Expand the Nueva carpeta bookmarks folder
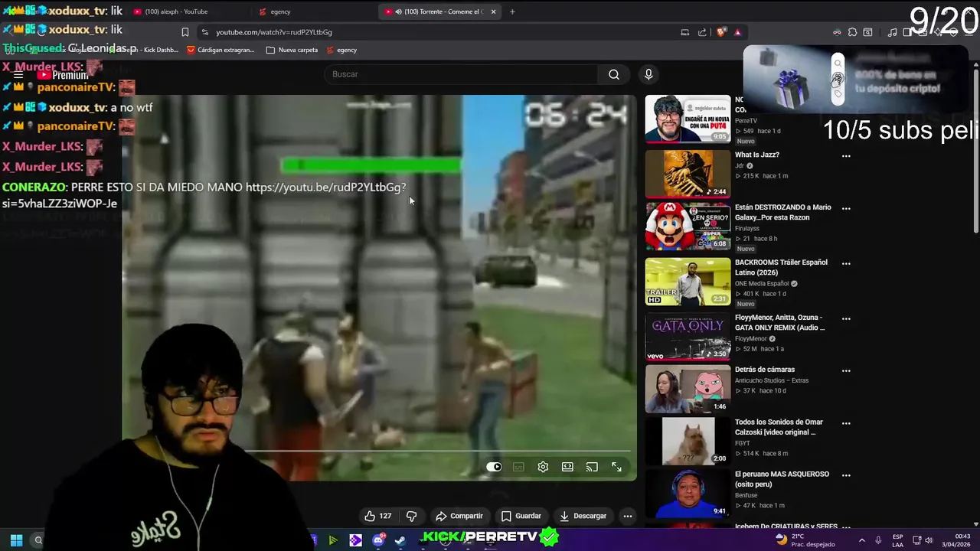The image size is (980, 551). (292, 50)
